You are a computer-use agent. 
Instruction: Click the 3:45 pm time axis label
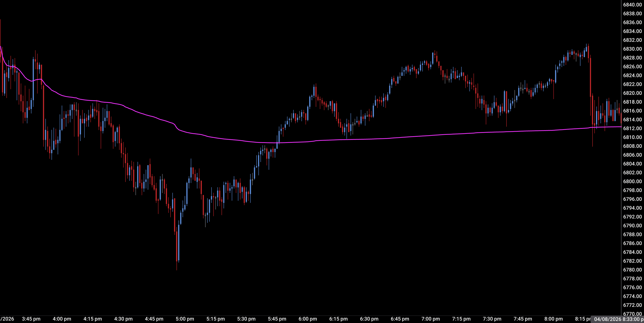(x=31, y=319)
